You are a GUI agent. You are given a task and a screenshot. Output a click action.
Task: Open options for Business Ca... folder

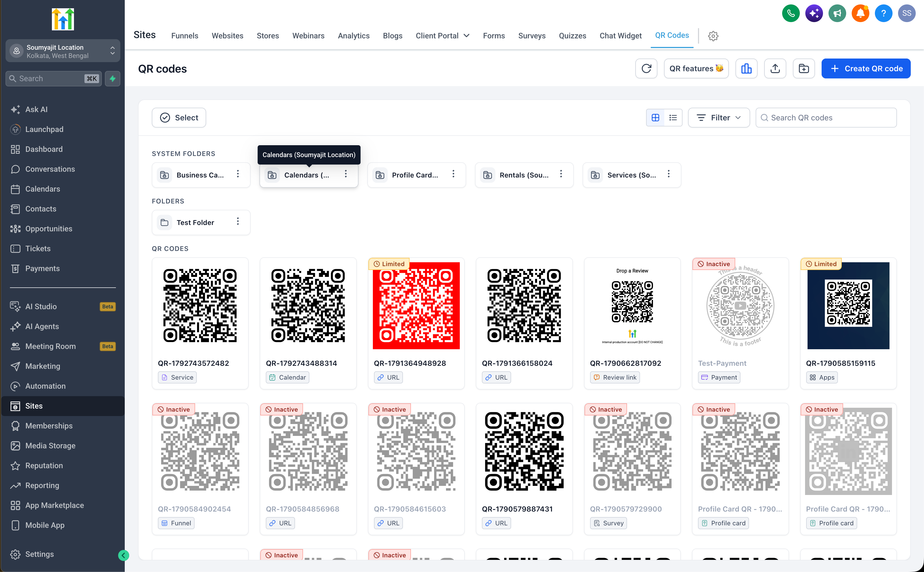point(238,174)
